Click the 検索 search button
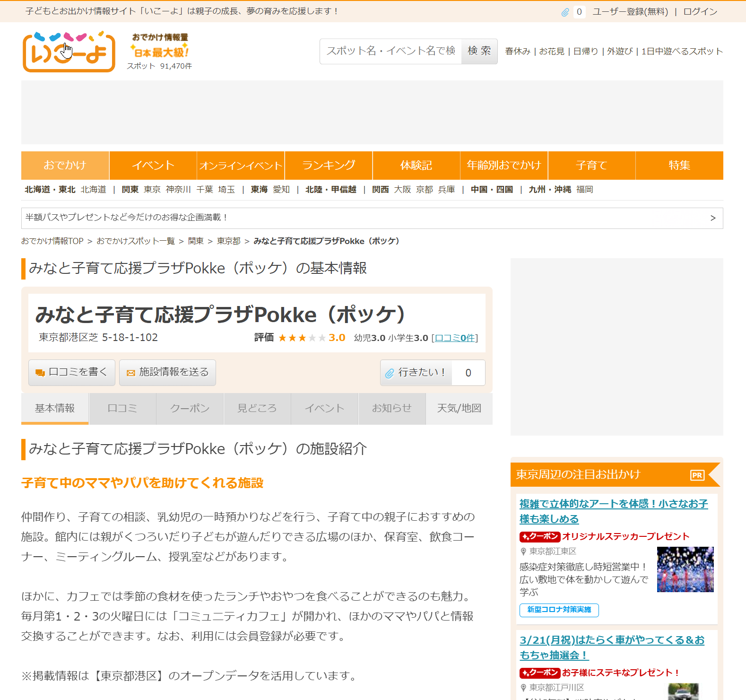746x700 pixels. point(479,51)
